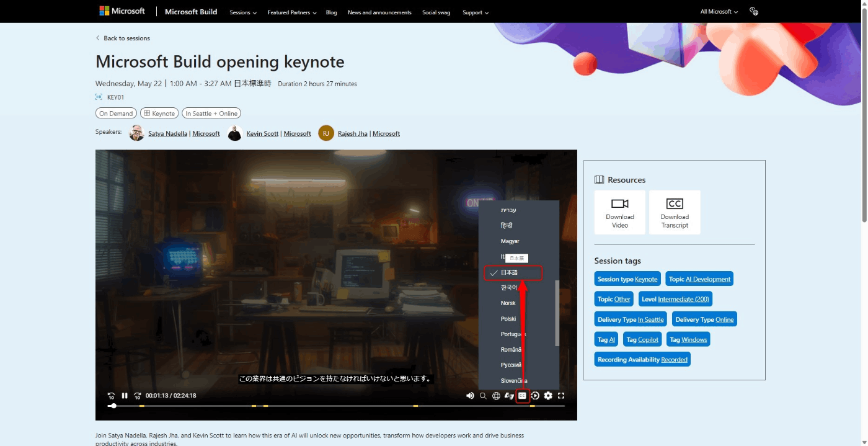Select Română caption language

click(511, 350)
